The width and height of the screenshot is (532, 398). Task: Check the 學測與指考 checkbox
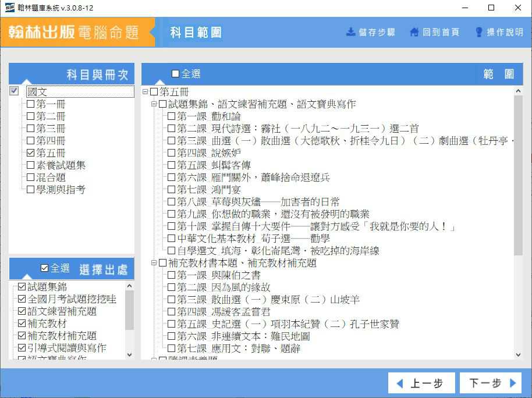coord(30,189)
